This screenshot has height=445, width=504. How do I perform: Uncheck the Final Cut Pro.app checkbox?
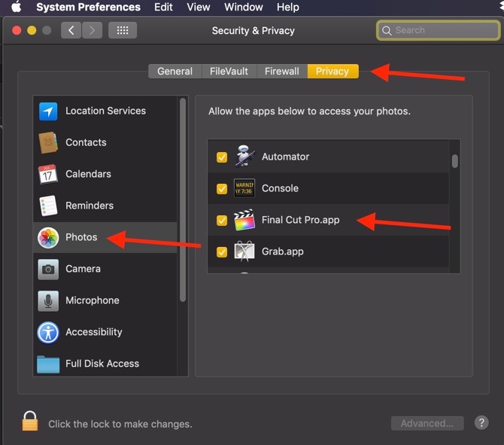(222, 221)
